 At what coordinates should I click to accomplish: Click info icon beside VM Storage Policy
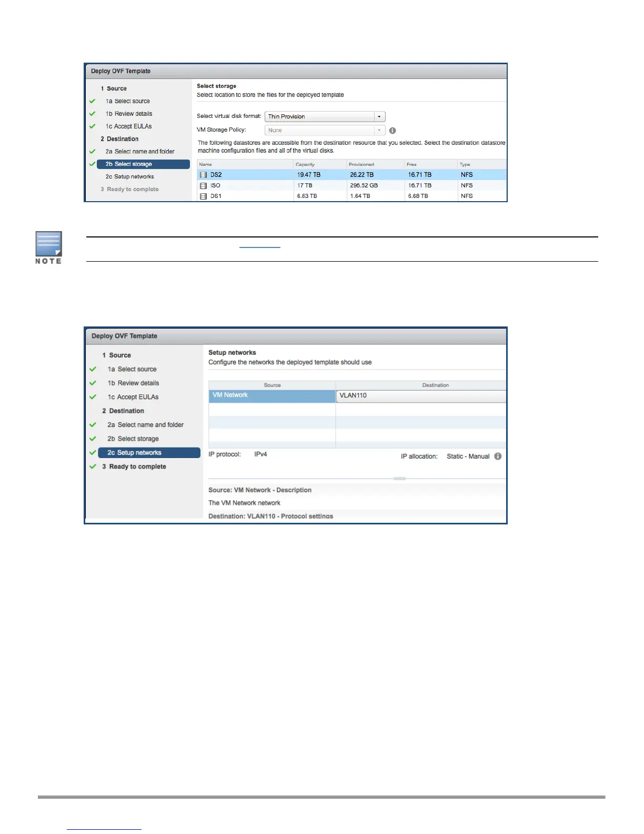point(393,131)
